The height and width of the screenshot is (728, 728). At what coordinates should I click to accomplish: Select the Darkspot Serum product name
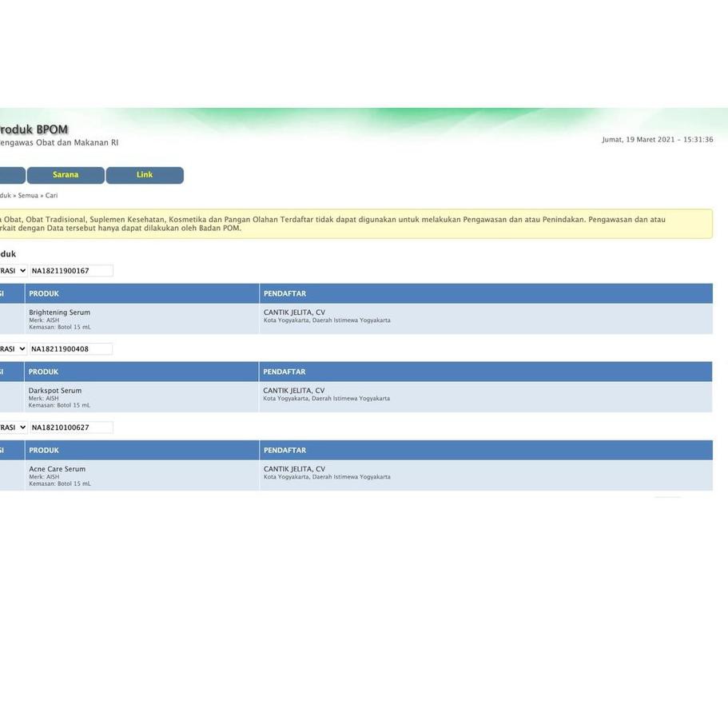pos(55,391)
